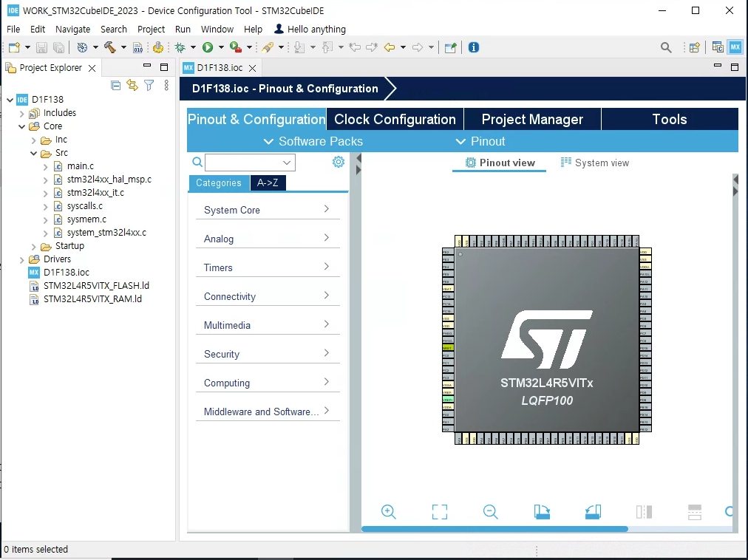Click the blue Information icon
Screen dimensions: 748x560
(x=473, y=47)
